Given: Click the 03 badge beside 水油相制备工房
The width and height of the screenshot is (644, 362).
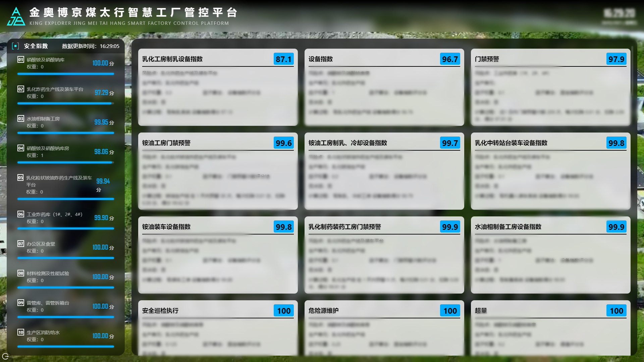Looking at the screenshot, I should 21,119.
